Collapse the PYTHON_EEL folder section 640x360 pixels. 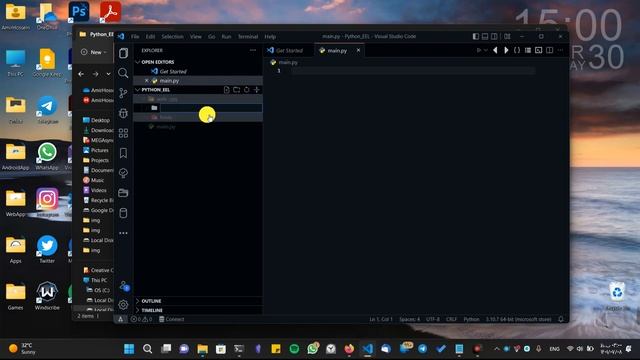(x=138, y=90)
